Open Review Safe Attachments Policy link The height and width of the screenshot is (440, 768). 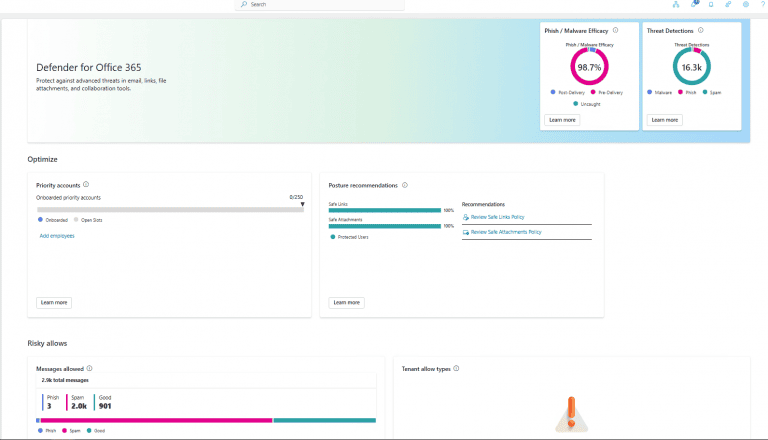click(x=506, y=232)
